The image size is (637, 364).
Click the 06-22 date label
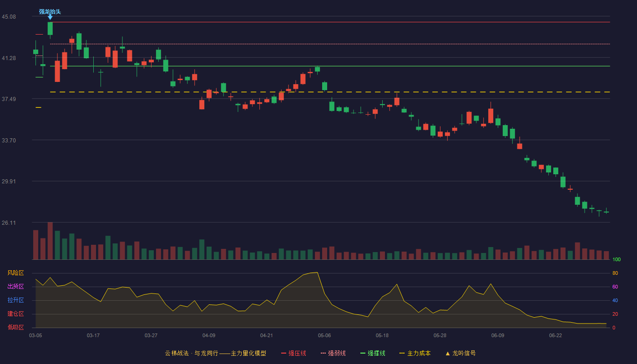point(556,335)
